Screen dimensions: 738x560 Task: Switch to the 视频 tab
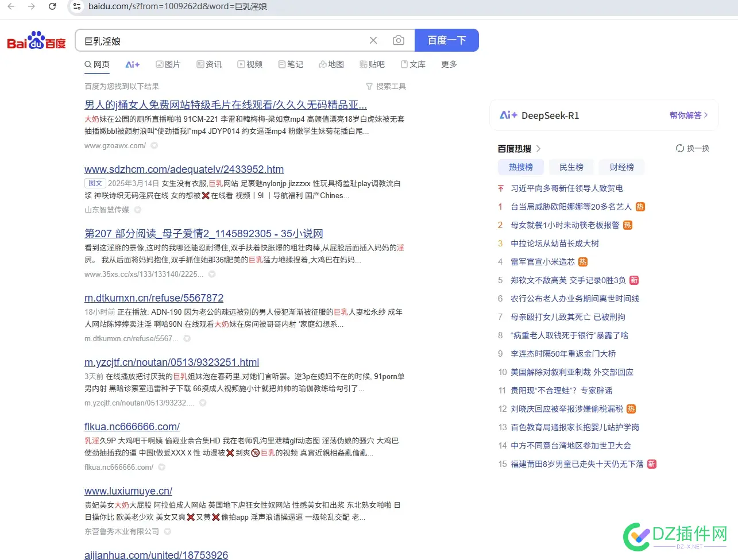250,64
